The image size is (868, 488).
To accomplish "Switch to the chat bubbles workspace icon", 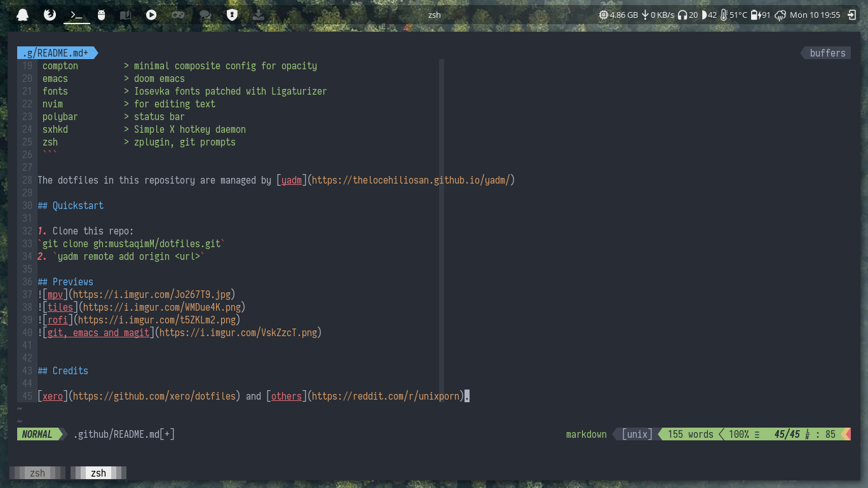I will [205, 15].
